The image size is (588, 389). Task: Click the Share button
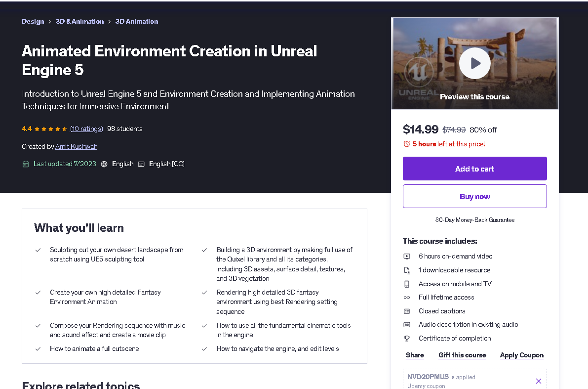415,355
